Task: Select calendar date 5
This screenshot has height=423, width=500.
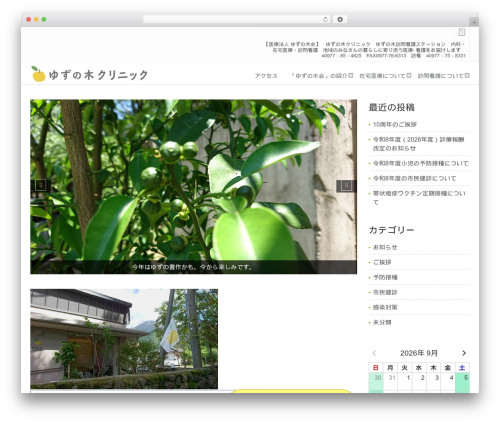Action: [x=462, y=381]
